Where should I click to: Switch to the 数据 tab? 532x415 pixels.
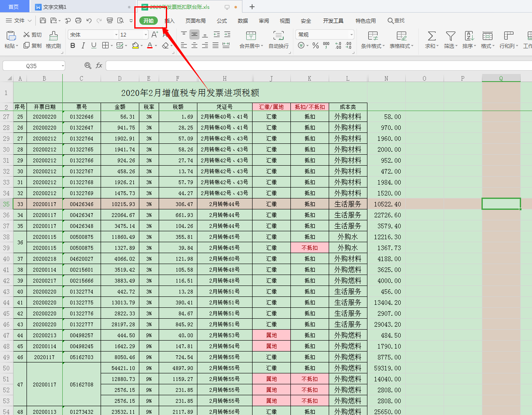coord(243,21)
